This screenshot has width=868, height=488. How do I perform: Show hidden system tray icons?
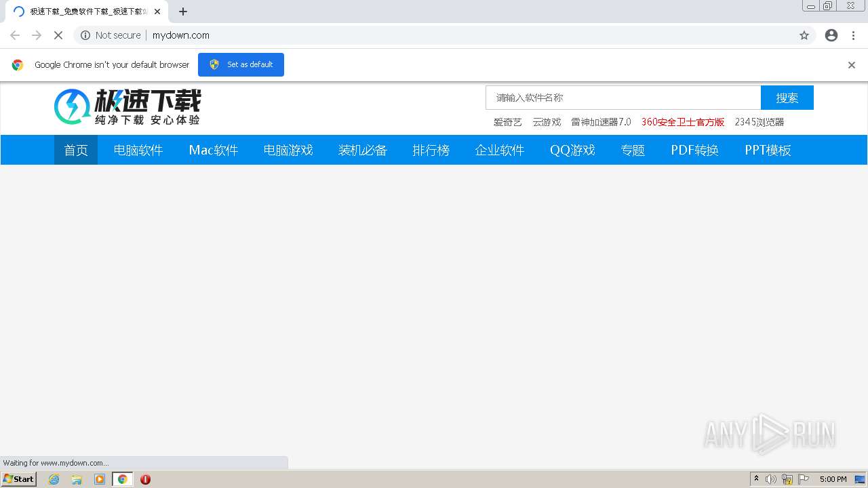757,479
